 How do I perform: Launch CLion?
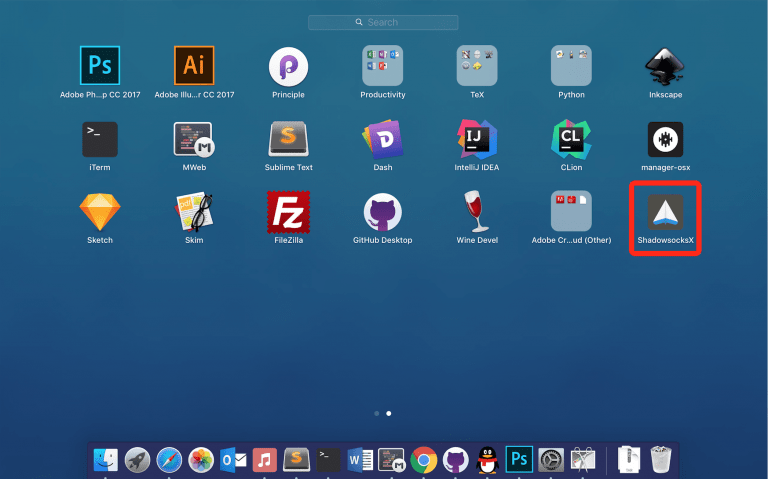coord(571,140)
